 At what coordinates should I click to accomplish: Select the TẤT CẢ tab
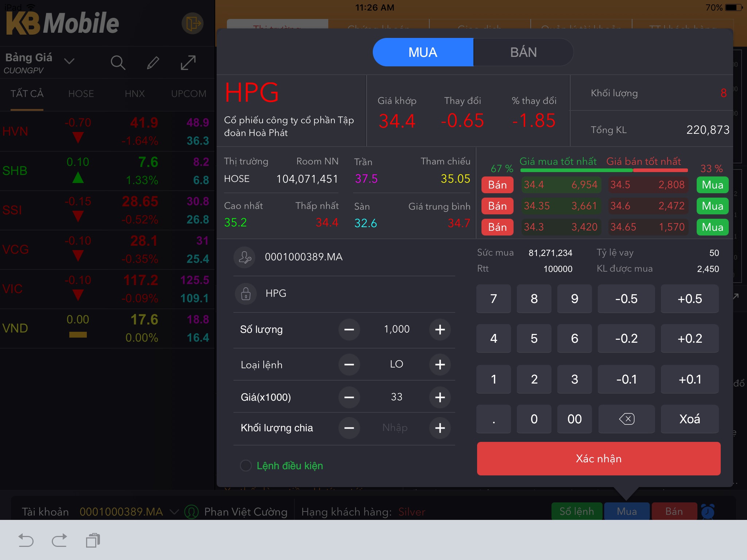pos(27,94)
